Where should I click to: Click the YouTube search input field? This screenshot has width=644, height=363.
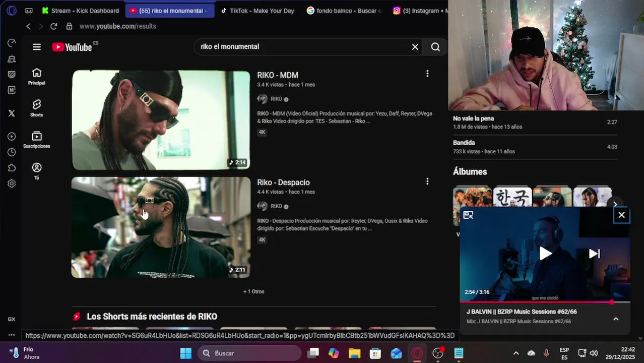[302, 47]
